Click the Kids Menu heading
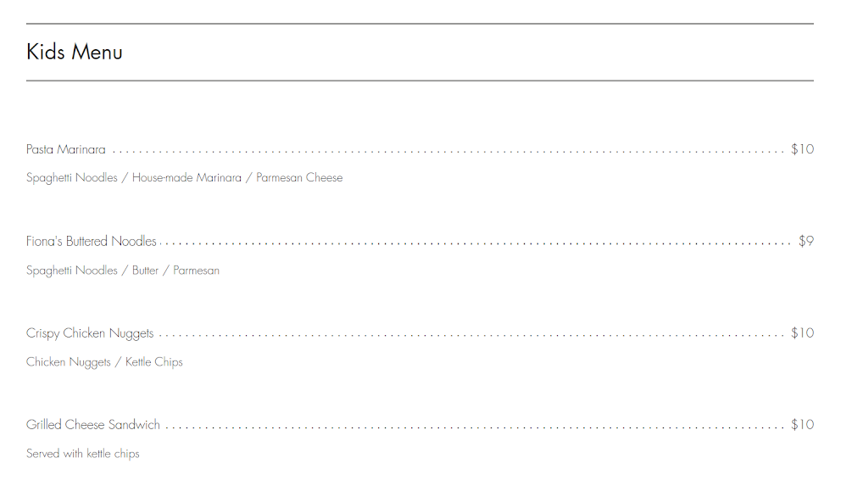This screenshot has height=486, width=868. (75, 52)
